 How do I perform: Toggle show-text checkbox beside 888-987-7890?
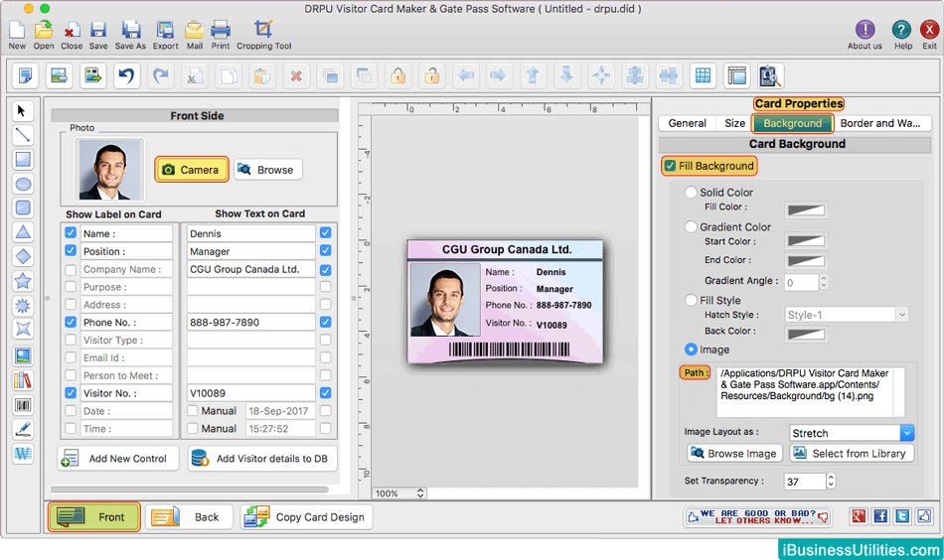(325, 322)
